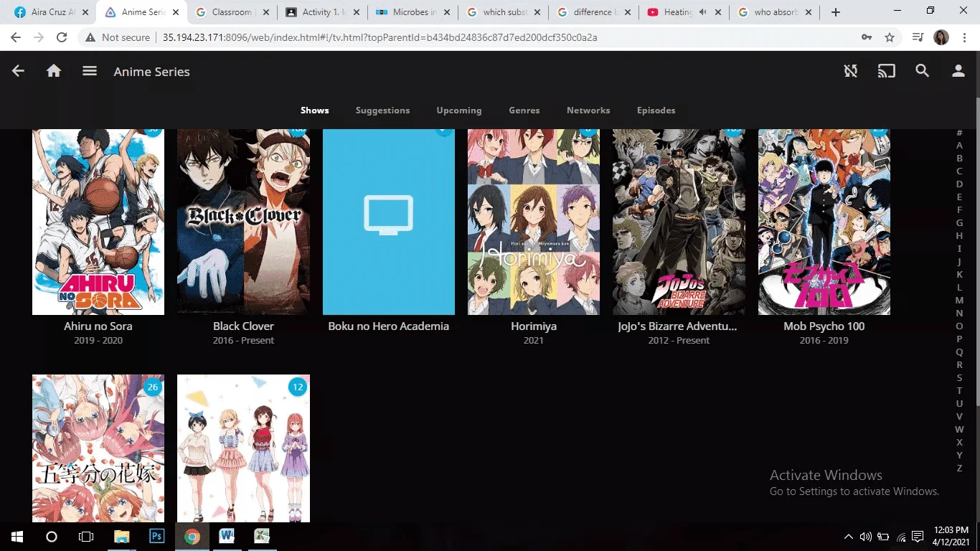
Task: Click the Black Clover title link
Action: click(x=243, y=326)
